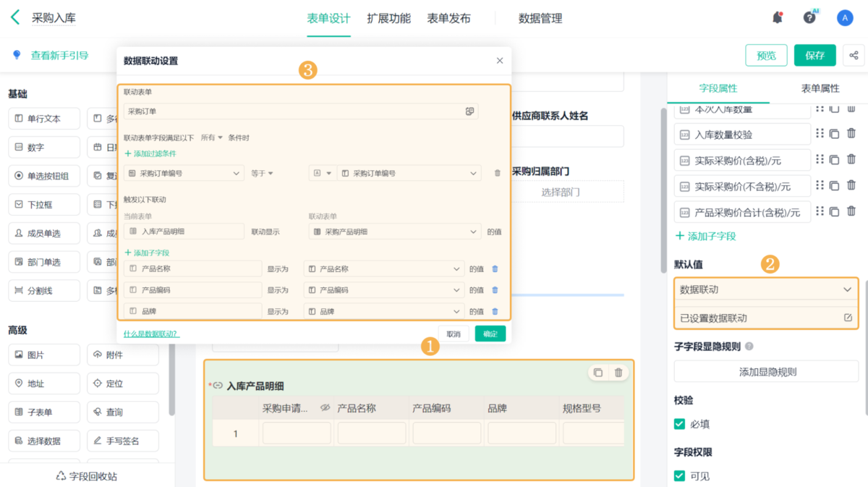Delete the 采购订单编号 filter condition
The height and width of the screenshot is (487, 868).
point(497,174)
